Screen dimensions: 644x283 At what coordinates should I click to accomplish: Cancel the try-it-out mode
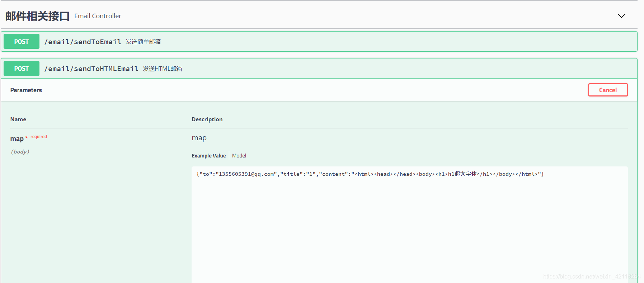[608, 90]
